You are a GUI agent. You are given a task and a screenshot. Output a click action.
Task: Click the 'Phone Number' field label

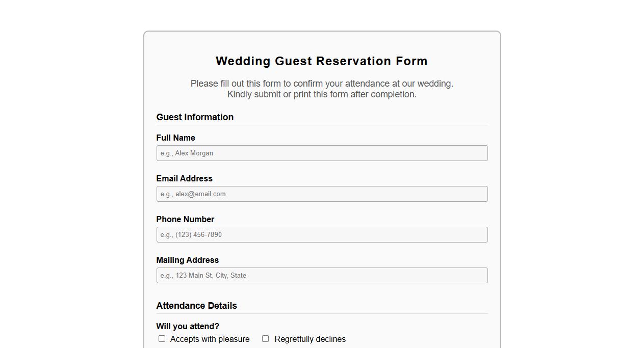coord(185,219)
